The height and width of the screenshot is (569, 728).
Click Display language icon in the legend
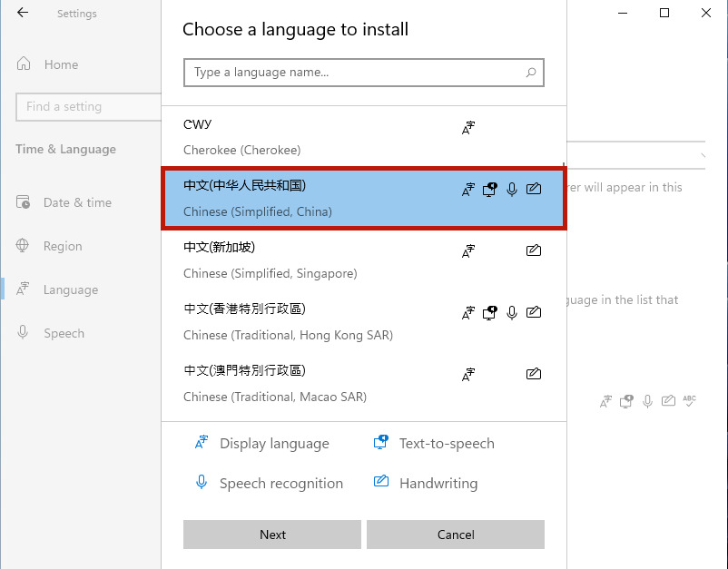click(x=201, y=443)
